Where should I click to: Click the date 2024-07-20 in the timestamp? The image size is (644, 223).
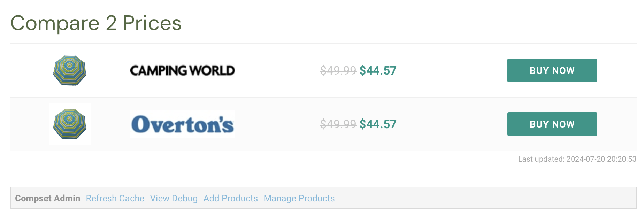586,159
